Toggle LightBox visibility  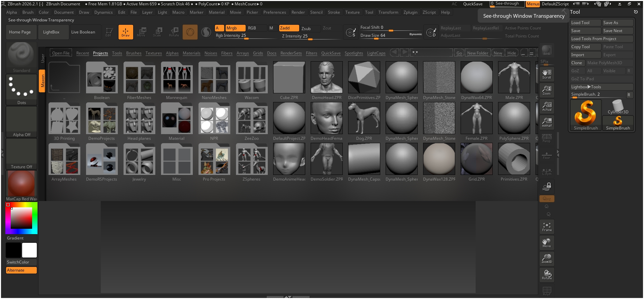click(x=54, y=32)
